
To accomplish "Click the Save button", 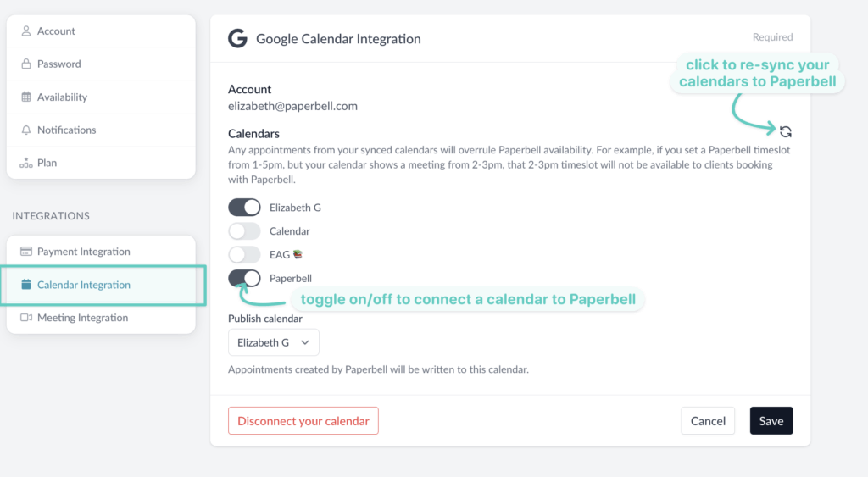I will [771, 421].
